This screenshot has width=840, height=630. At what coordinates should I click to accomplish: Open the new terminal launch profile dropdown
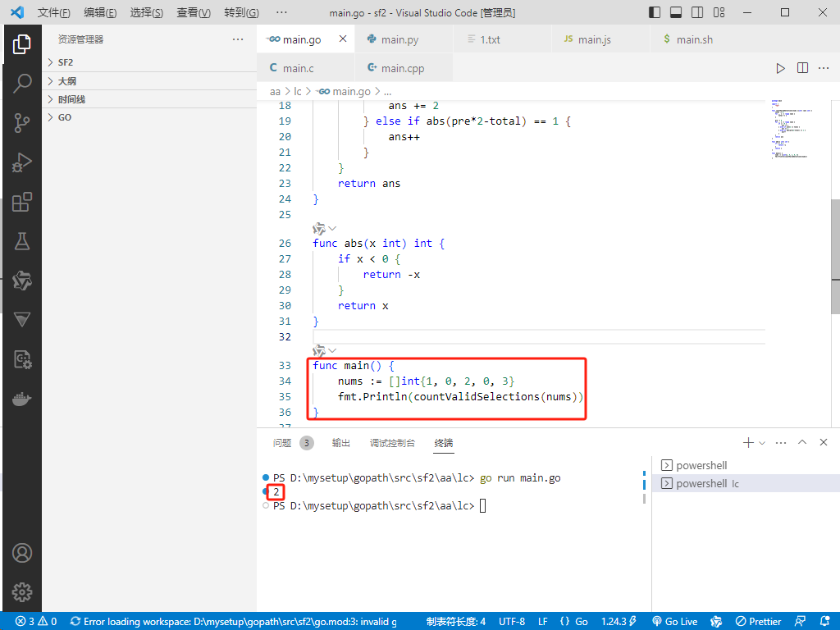click(x=762, y=443)
